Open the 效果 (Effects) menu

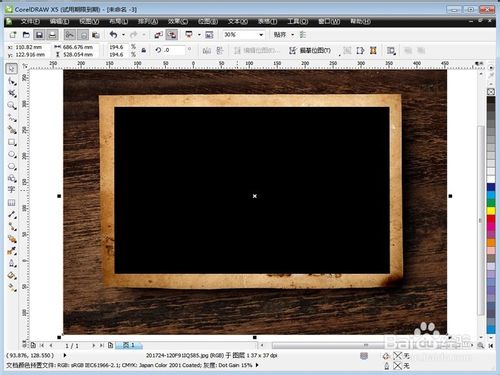click(x=178, y=21)
